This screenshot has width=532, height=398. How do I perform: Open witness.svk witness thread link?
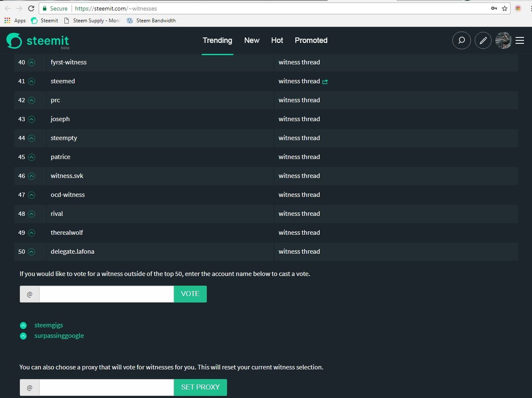coord(299,176)
